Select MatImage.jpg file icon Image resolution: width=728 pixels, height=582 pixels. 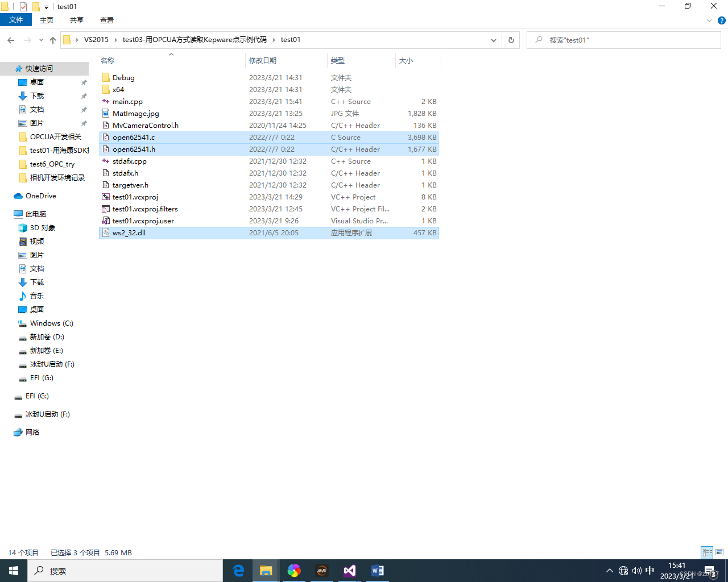click(106, 114)
